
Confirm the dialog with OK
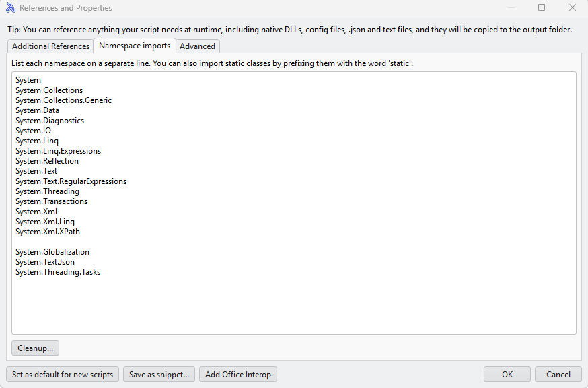click(x=507, y=375)
